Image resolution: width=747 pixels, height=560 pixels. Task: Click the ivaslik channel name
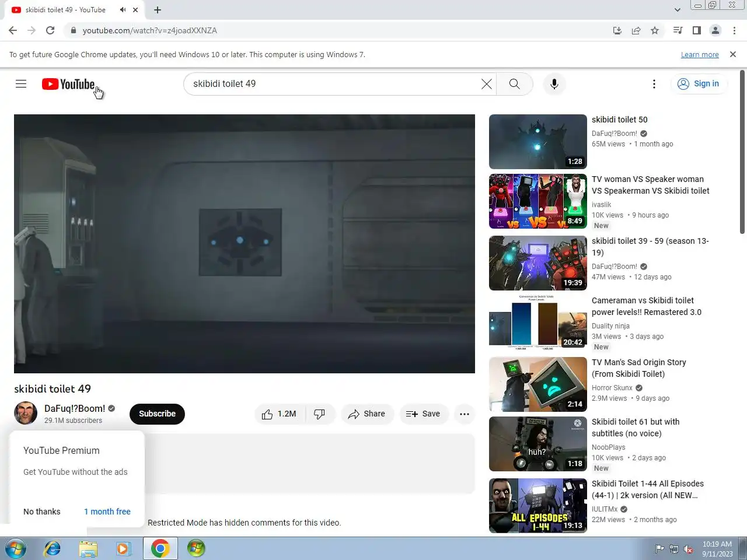coord(602,205)
